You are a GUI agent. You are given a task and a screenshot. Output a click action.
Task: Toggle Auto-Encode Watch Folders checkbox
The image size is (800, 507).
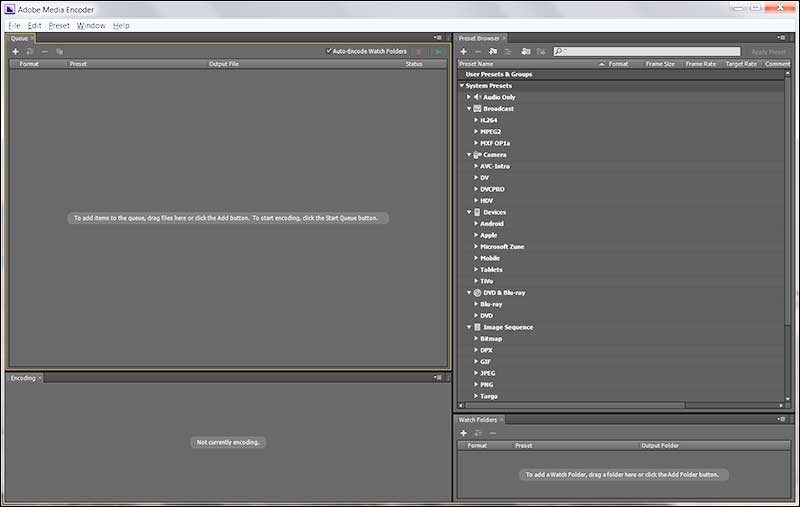pyautogui.click(x=329, y=51)
